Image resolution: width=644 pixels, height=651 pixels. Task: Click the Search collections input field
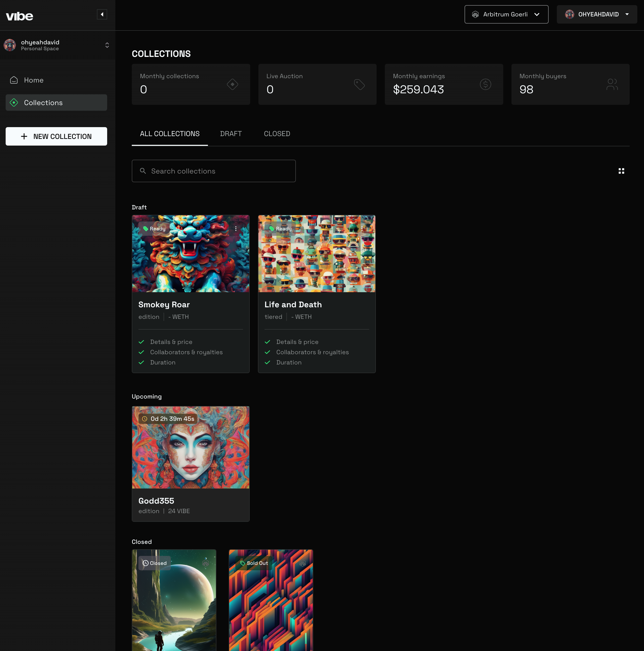(x=214, y=171)
